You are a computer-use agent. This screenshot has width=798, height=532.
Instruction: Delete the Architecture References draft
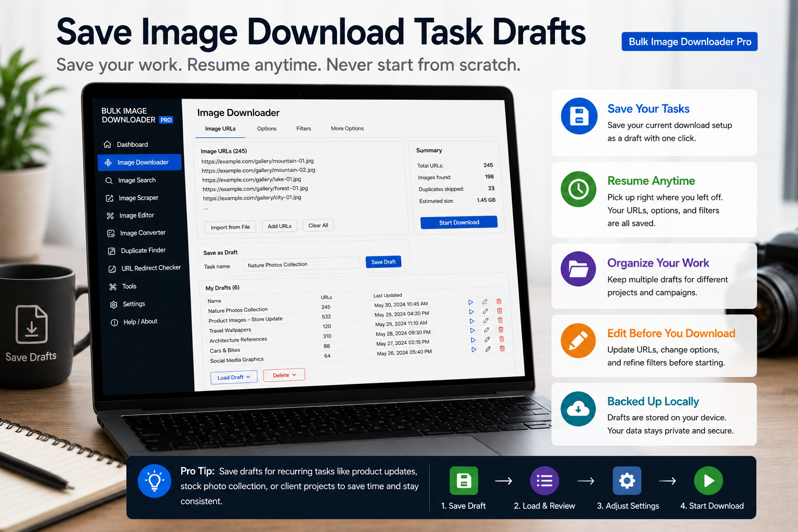pos(501,329)
